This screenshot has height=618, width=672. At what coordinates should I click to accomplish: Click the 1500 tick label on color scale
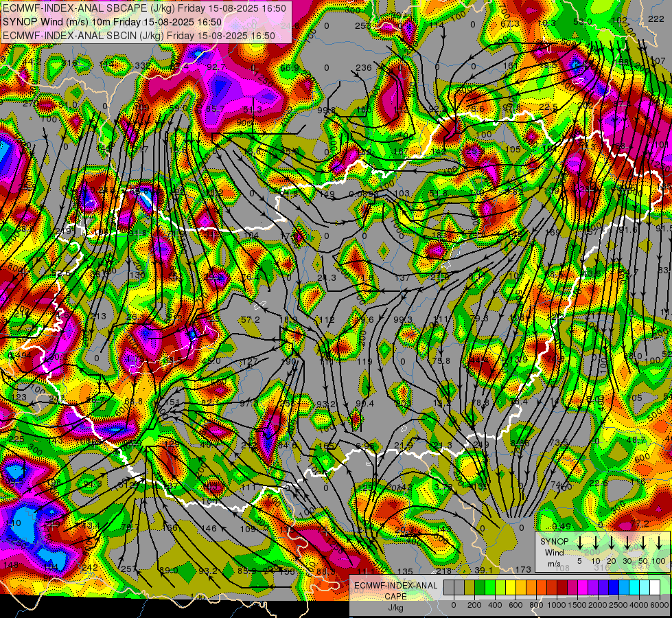(577, 605)
